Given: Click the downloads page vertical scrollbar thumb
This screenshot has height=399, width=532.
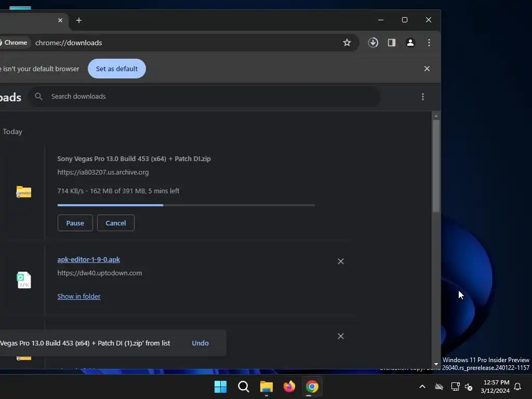Looking at the screenshot, I should pos(436,166).
